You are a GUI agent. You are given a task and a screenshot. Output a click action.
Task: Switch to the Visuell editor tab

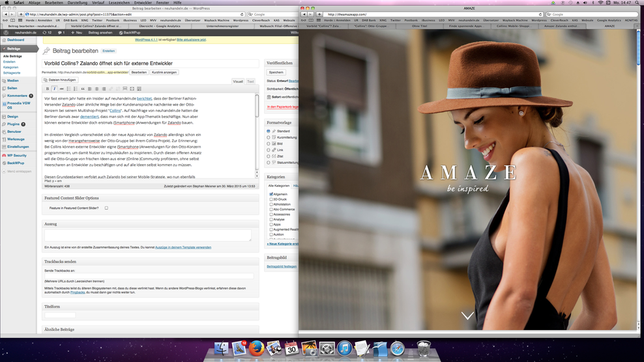click(238, 81)
